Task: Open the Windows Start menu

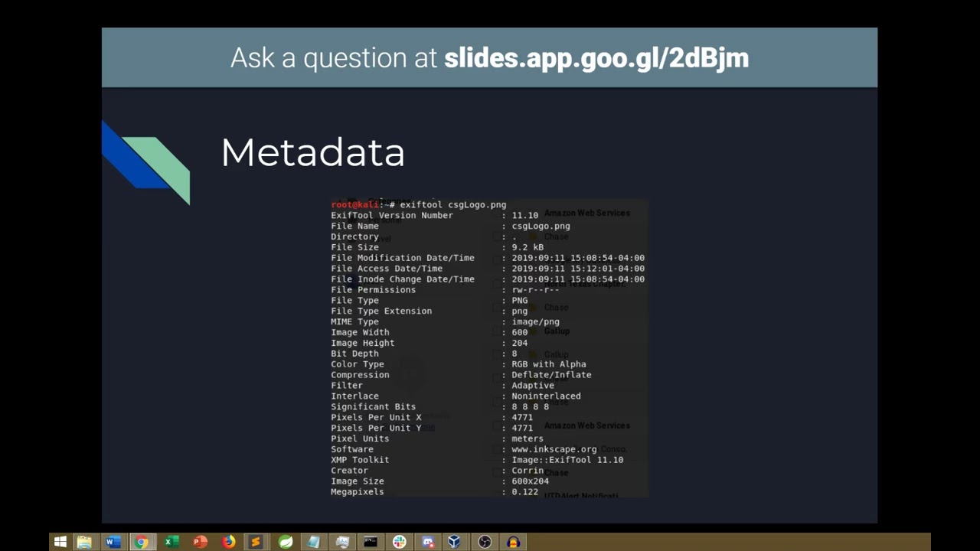Action: pos(60,542)
